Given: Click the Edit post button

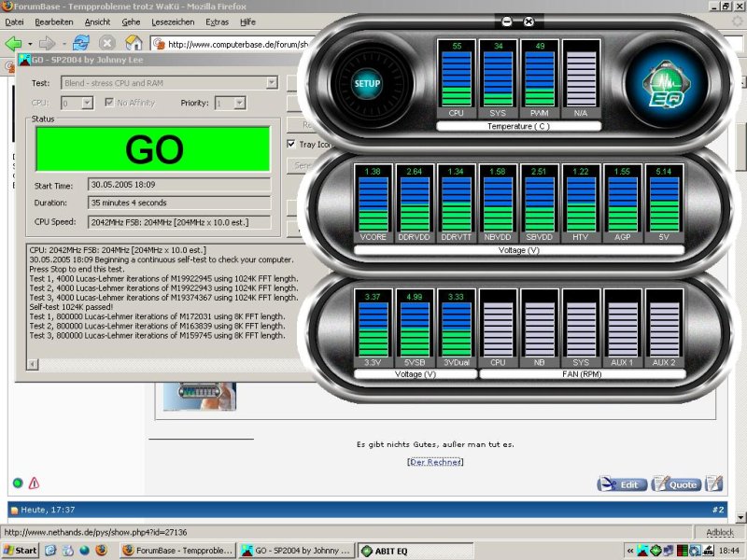Looking at the screenshot, I should [x=622, y=484].
